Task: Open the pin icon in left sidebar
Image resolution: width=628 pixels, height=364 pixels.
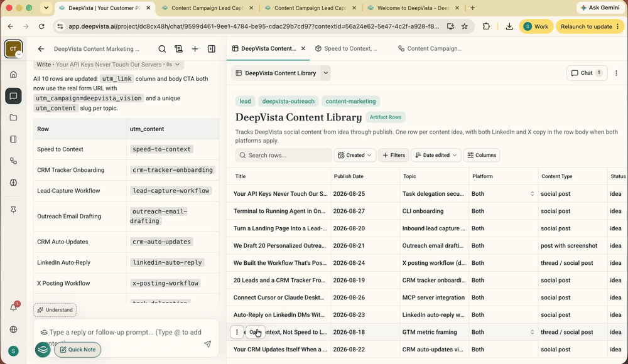Action: pos(13,210)
